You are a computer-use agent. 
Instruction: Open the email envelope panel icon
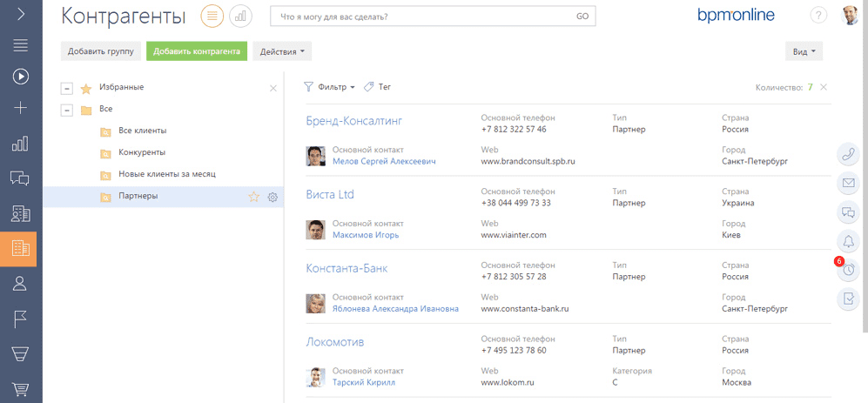point(847,184)
